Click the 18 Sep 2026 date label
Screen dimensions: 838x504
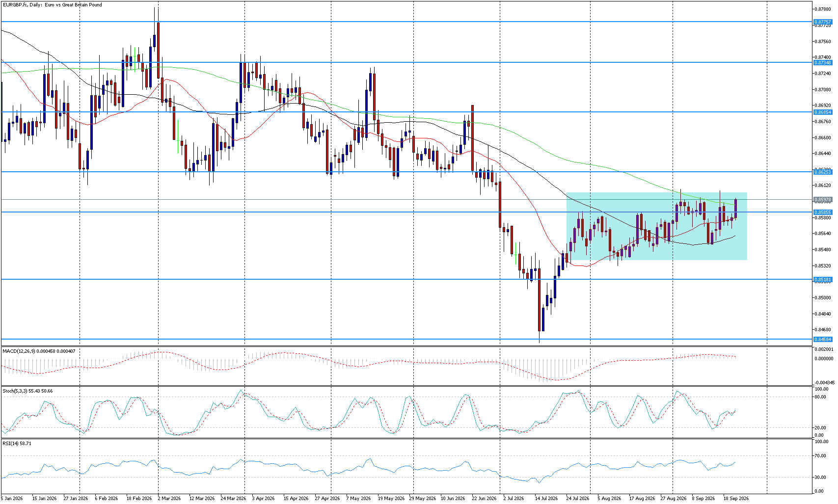pos(737,498)
